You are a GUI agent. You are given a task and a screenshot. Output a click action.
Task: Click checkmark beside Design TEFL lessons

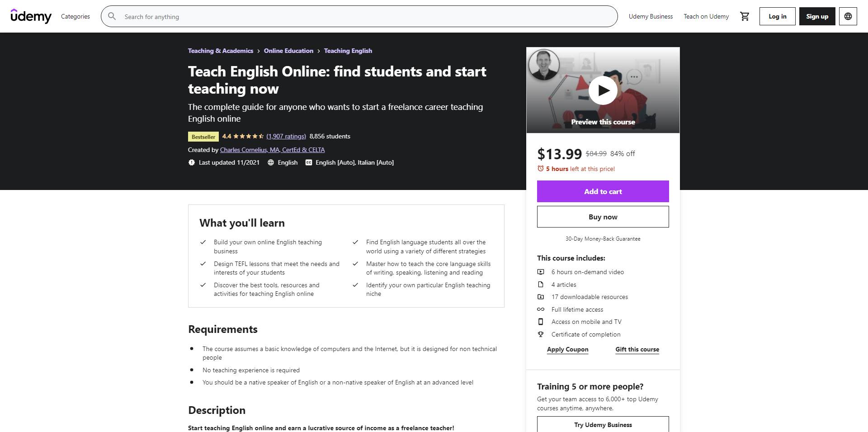point(203,264)
